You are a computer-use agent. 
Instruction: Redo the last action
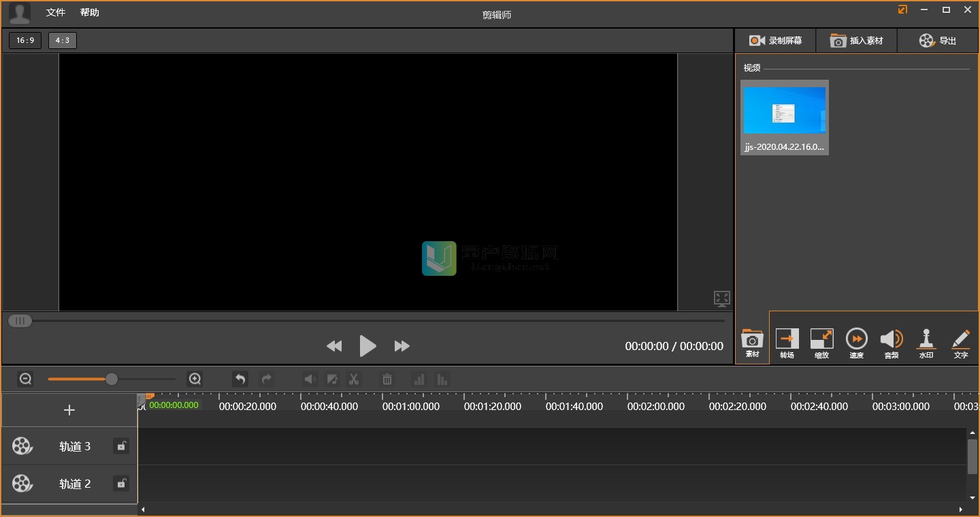point(267,379)
